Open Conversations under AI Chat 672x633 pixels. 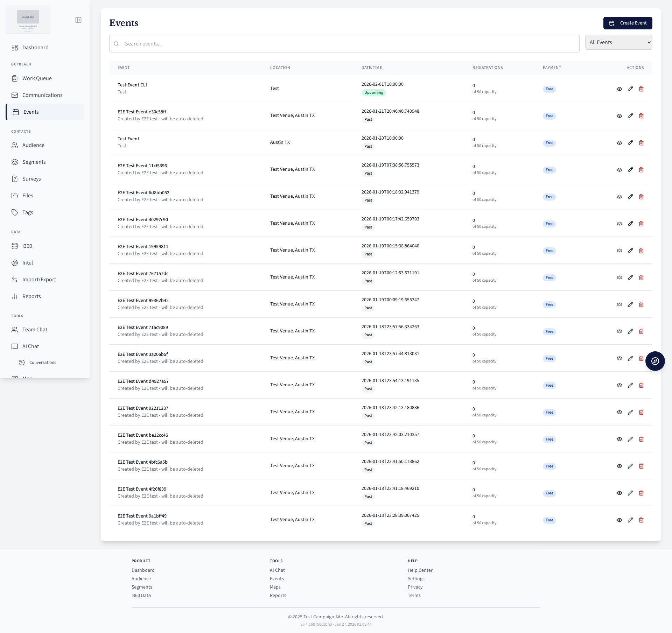pyautogui.click(x=42, y=363)
